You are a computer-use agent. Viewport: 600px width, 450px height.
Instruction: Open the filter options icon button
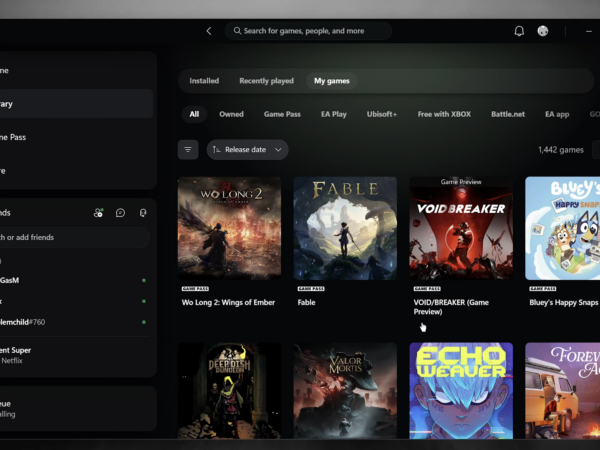188,150
